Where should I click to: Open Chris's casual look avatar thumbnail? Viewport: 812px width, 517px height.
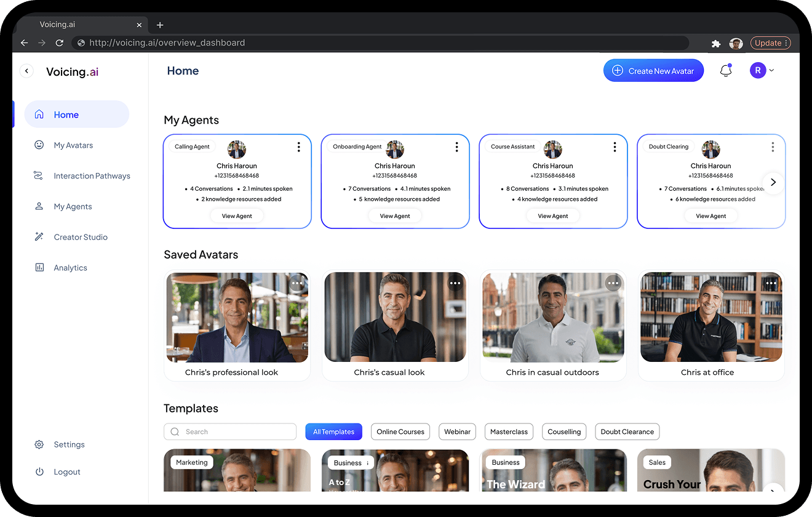point(396,318)
